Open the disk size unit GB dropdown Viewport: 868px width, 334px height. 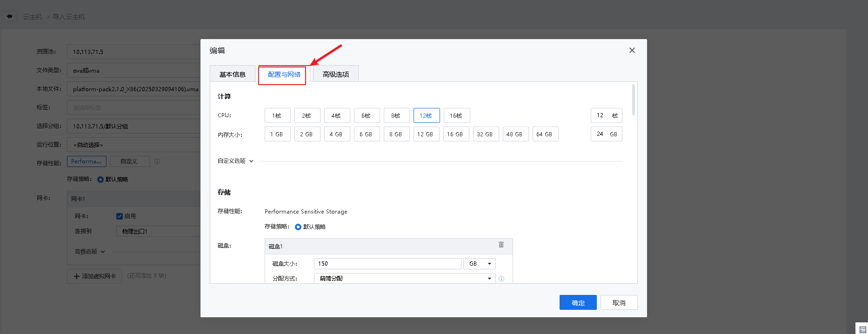[479, 264]
